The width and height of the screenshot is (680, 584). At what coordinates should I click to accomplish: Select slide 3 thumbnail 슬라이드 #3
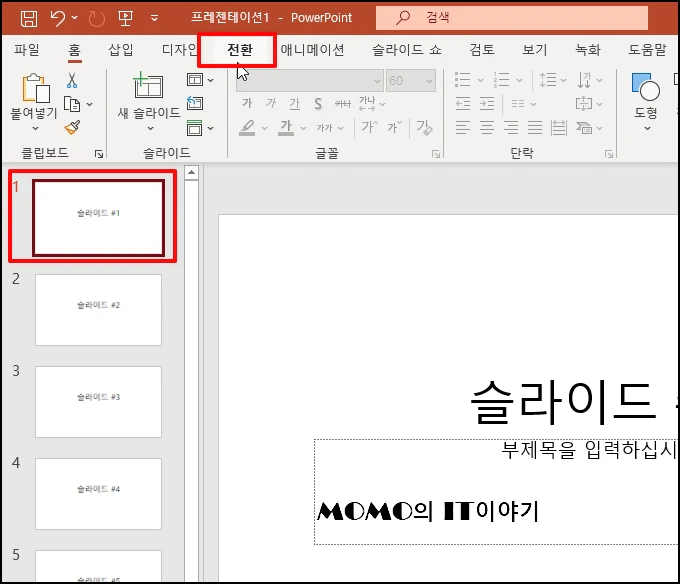tap(98, 402)
